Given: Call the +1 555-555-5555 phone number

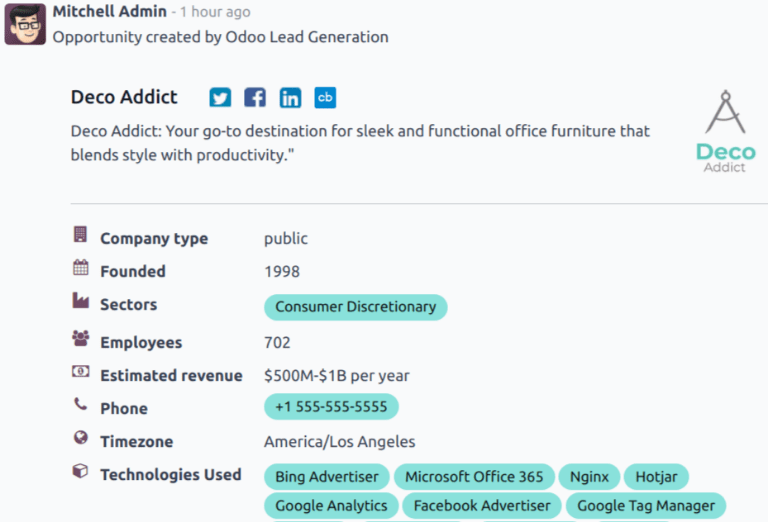Looking at the screenshot, I should pos(331,408).
